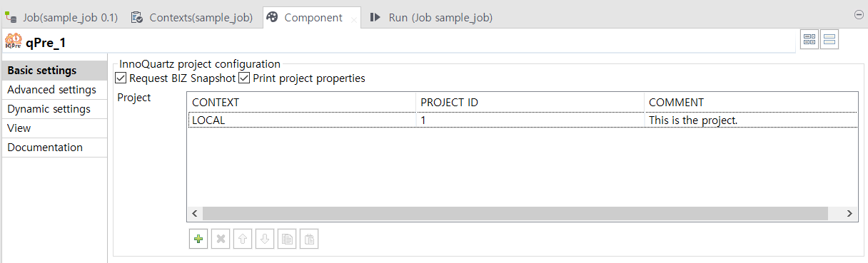
Task: Click the right scroll arrow of table
Action: pyautogui.click(x=849, y=214)
